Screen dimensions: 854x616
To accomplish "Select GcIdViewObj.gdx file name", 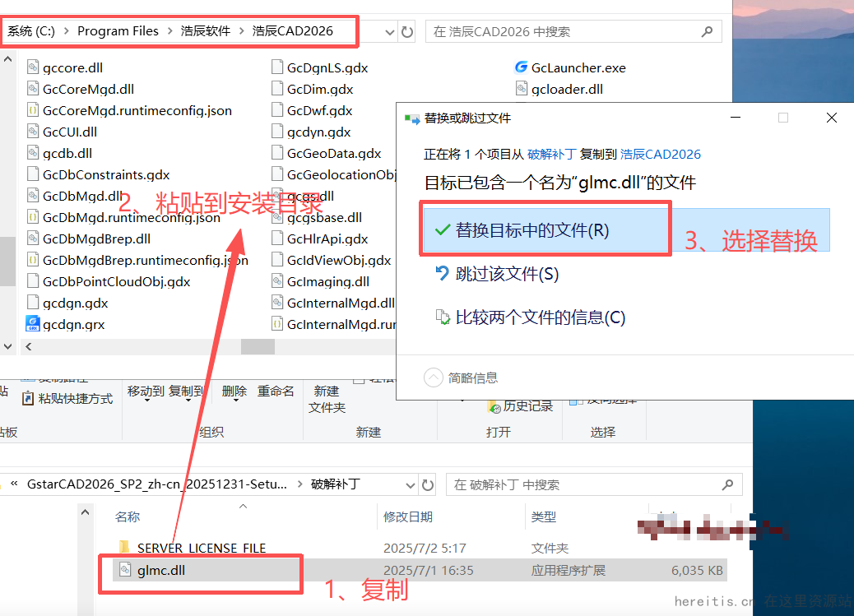I will [x=339, y=260].
